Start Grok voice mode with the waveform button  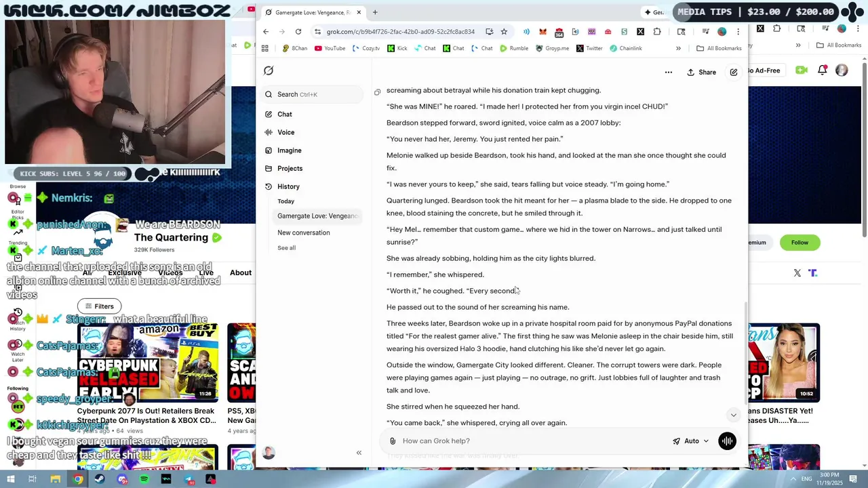tap(727, 441)
